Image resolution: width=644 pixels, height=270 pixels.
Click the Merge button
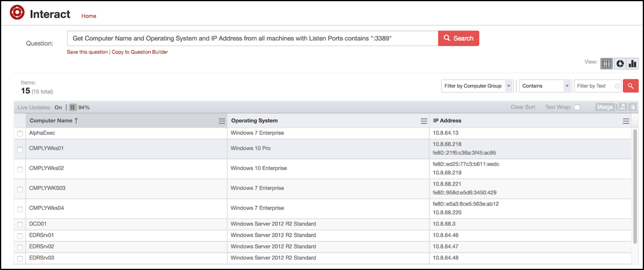pos(605,107)
